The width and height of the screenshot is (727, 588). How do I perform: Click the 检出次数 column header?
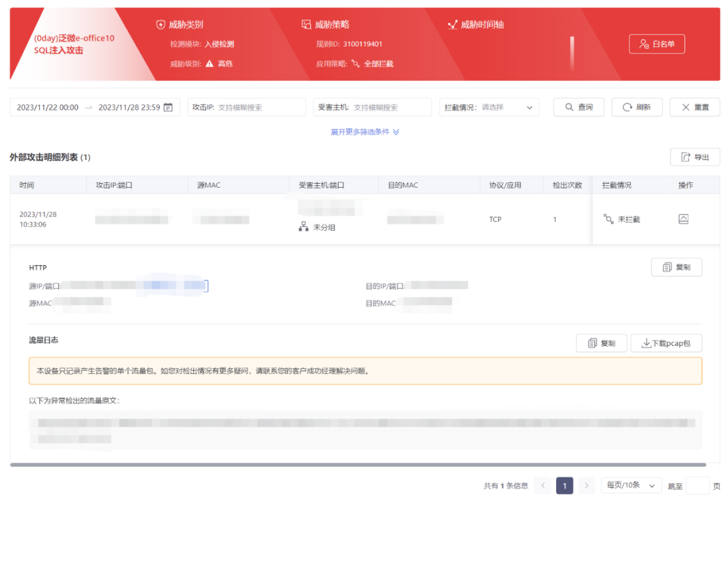click(x=567, y=185)
